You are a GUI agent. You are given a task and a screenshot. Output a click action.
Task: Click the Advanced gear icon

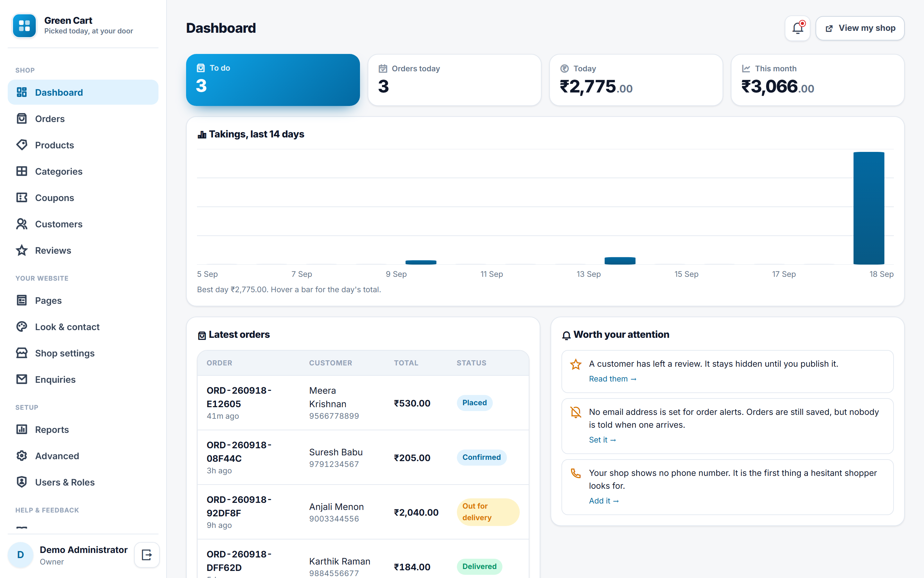(22, 456)
